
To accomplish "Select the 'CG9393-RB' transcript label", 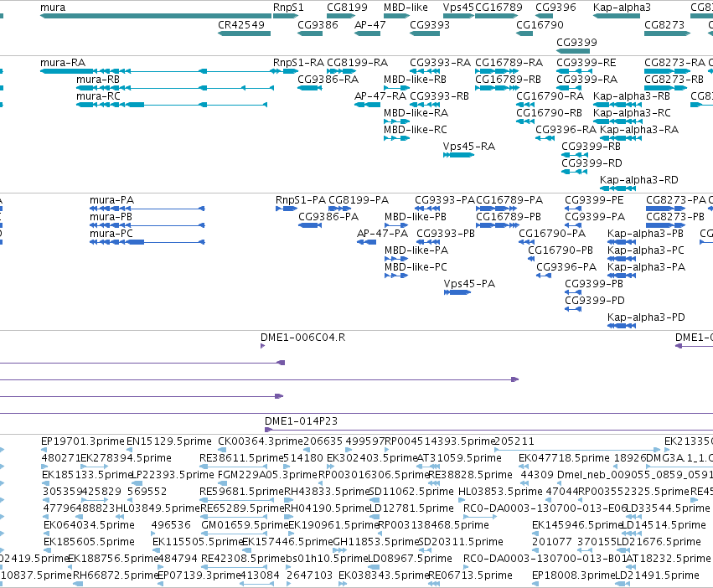I will (x=439, y=96).
